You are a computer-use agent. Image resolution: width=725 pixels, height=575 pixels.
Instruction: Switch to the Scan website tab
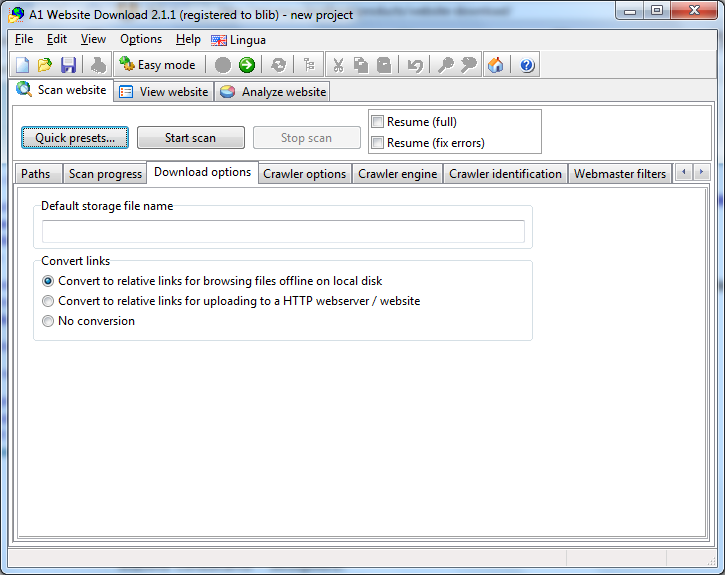coord(61,90)
